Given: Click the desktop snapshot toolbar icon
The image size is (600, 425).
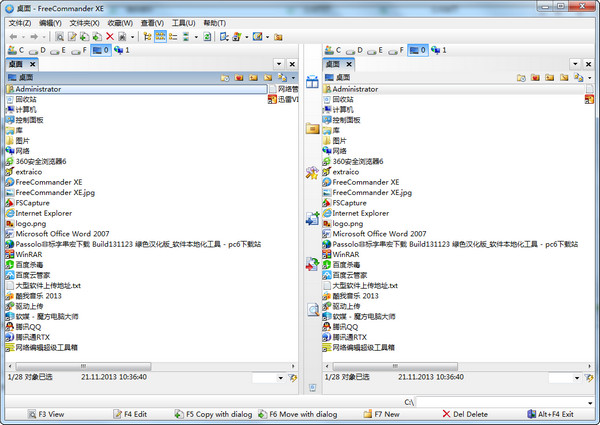Looking at the screenshot, I should pyautogui.click(x=237, y=37).
